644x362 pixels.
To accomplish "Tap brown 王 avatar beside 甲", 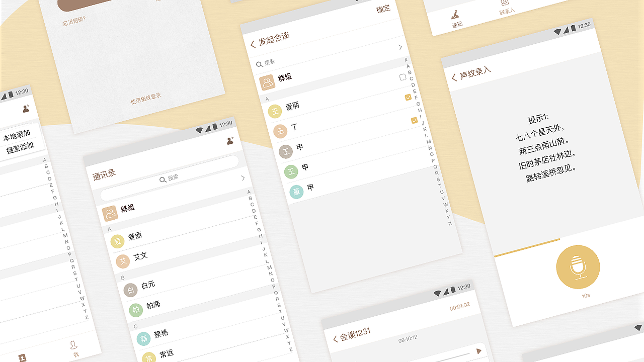I will pyautogui.click(x=286, y=151).
